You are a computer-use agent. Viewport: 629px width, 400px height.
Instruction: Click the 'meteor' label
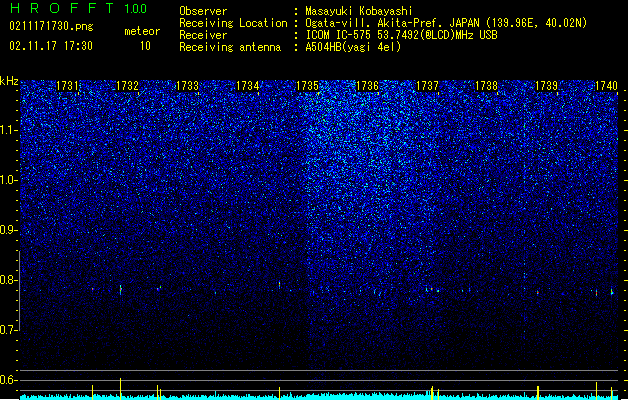tap(142, 31)
